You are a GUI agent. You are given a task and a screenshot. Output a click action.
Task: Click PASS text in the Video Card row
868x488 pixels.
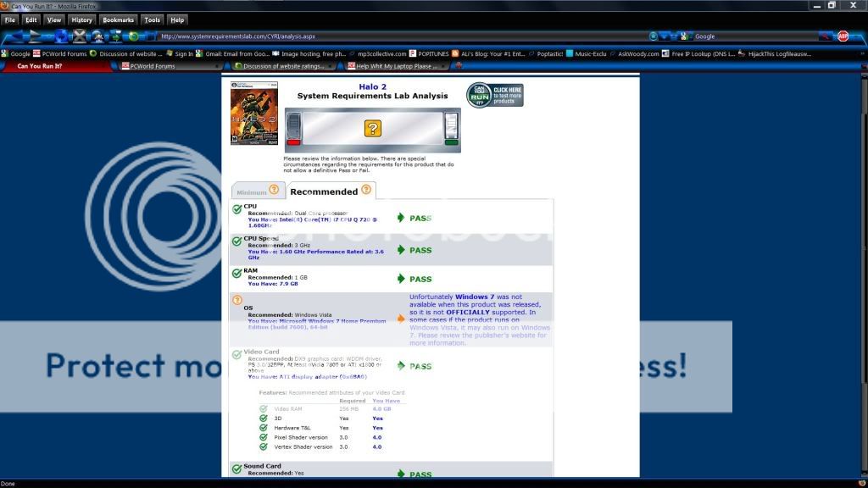point(420,366)
